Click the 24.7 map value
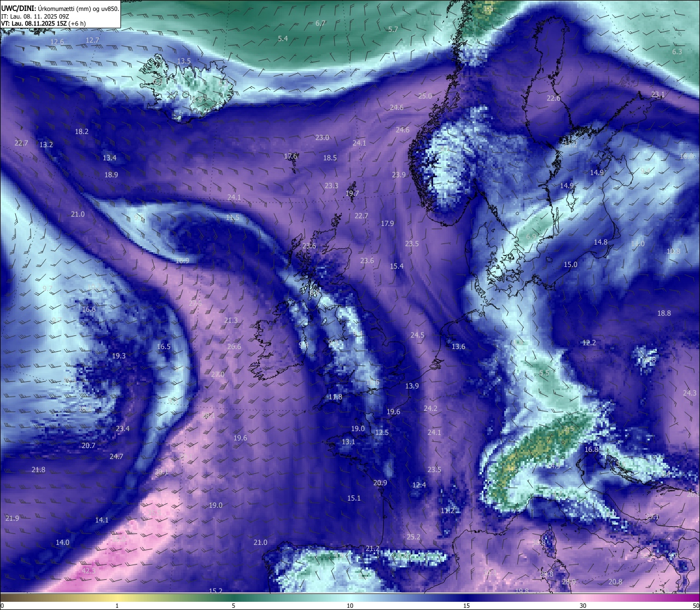 tap(116, 456)
